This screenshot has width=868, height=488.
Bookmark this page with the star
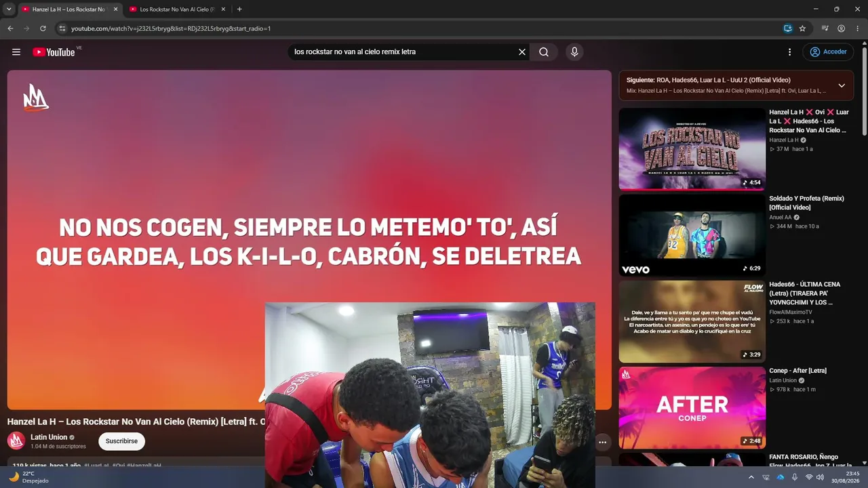point(802,28)
